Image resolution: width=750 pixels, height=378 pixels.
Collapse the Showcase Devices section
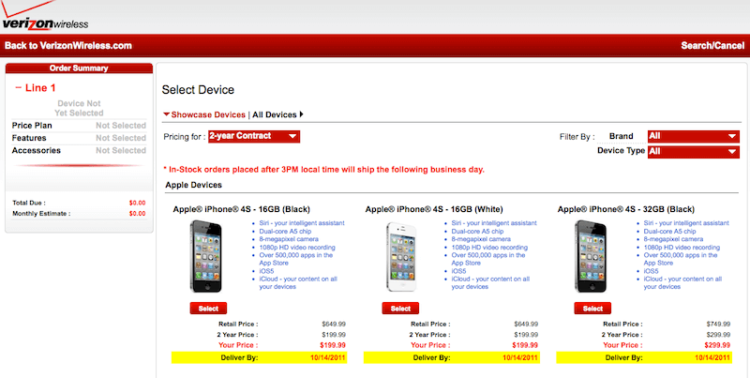click(x=204, y=115)
